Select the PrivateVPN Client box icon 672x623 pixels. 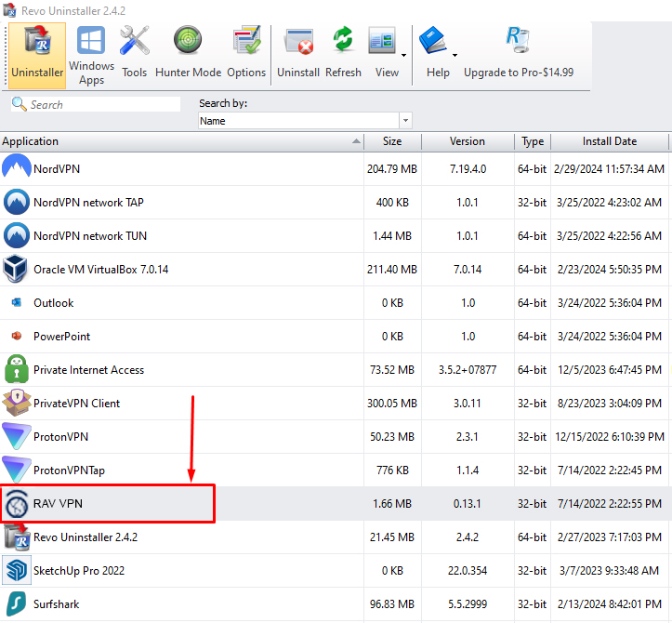(x=17, y=403)
